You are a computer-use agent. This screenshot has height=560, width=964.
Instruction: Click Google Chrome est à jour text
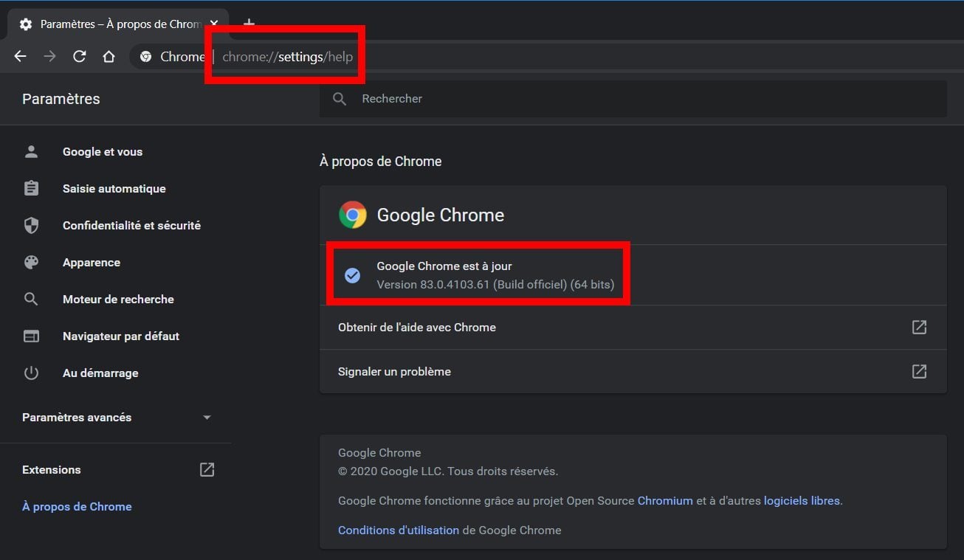(444, 266)
